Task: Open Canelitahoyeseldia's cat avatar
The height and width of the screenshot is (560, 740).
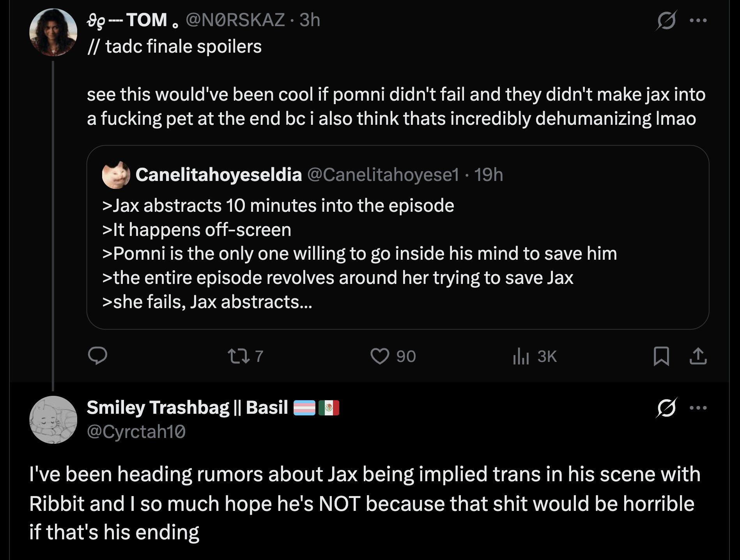Action: pos(116,175)
